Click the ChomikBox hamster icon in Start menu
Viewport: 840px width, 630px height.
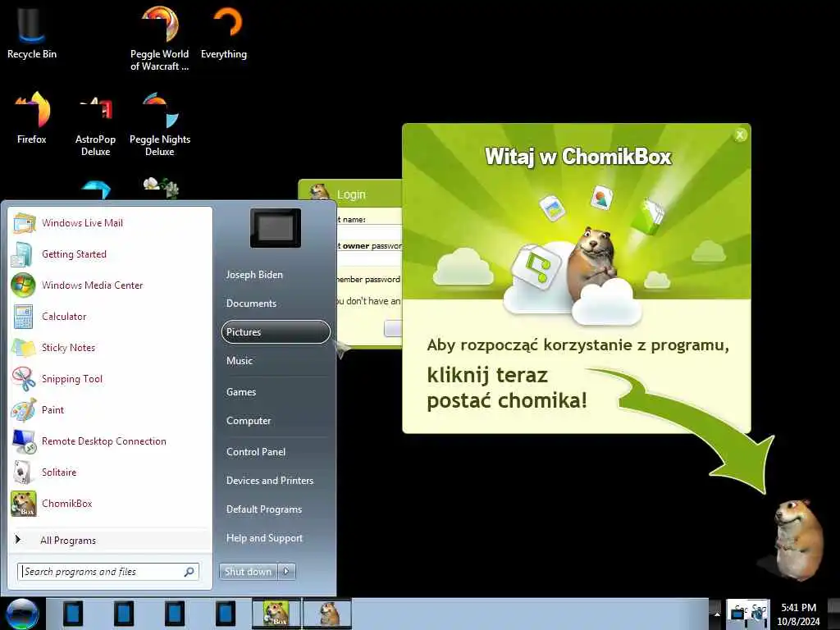pos(24,504)
